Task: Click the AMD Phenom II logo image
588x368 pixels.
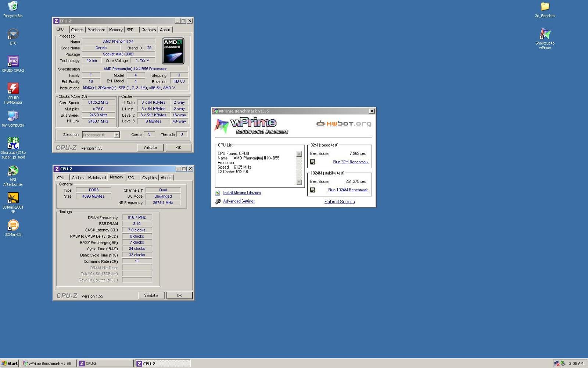Action: click(173, 51)
